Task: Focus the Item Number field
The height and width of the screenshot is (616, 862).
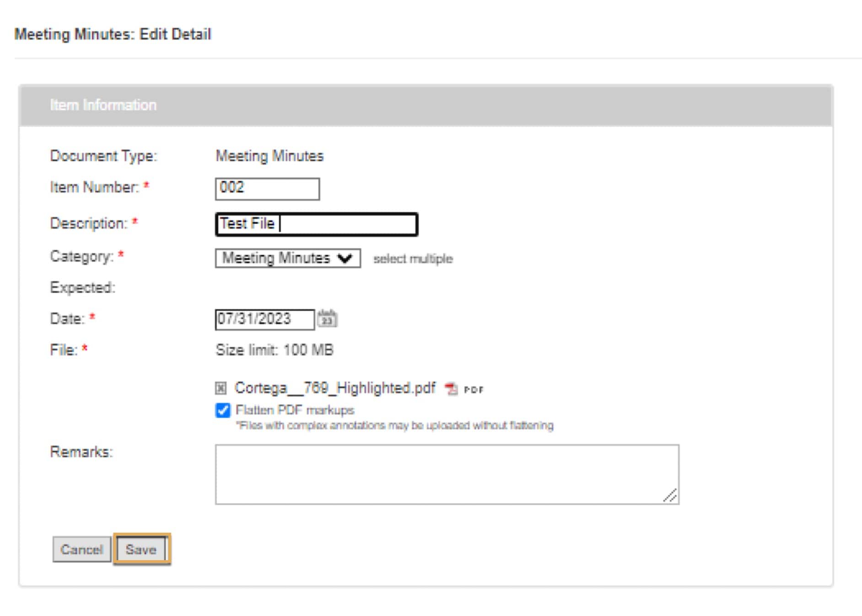Action: tap(267, 189)
